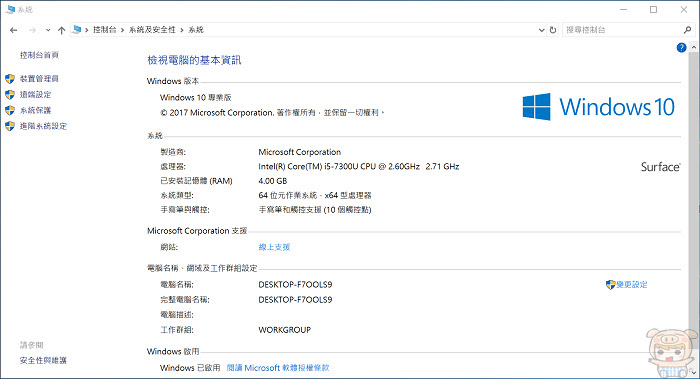Click the processor value Intel Core i5-7300U
Screen dimensions: 700x379
pos(358,167)
